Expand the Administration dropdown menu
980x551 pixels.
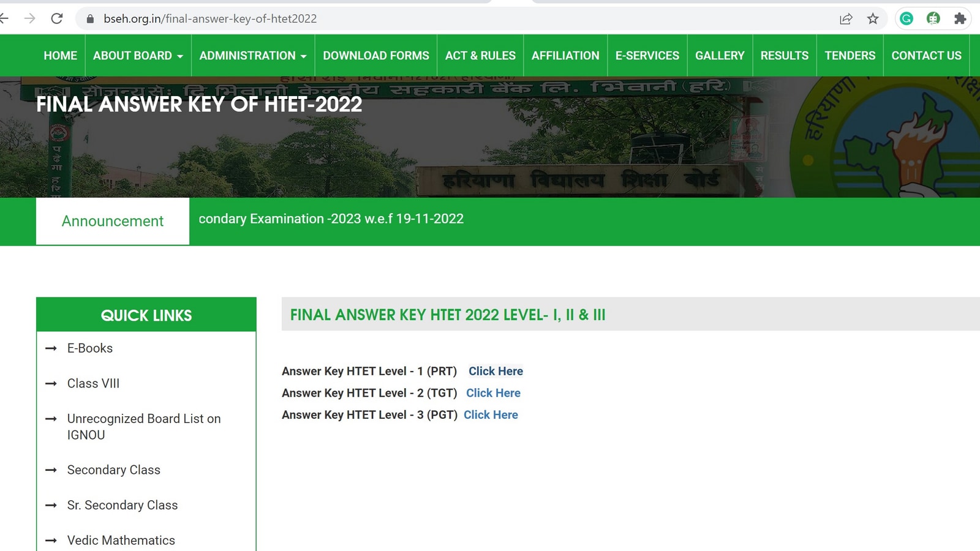pyautogui.click(x=252, y=56)
